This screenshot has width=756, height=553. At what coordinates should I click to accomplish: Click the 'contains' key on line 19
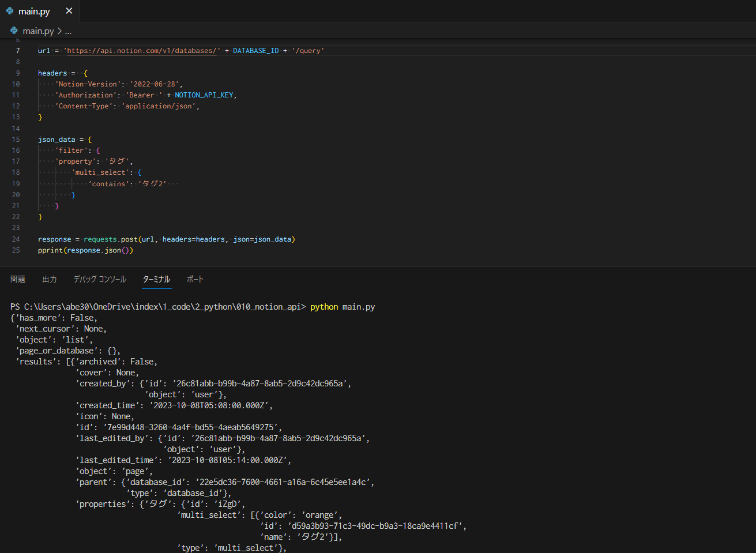[108, 184]
